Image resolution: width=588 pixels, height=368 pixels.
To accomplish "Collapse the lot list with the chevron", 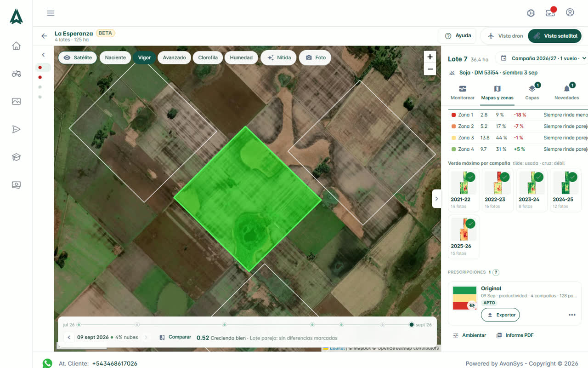I will 43,55.
